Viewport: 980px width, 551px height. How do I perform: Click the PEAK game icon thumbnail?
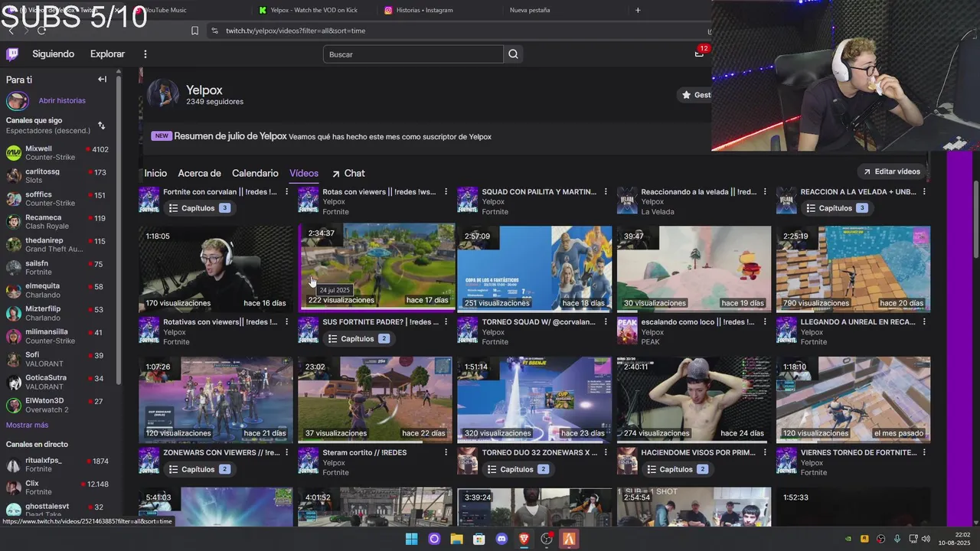tap(627, 330)
